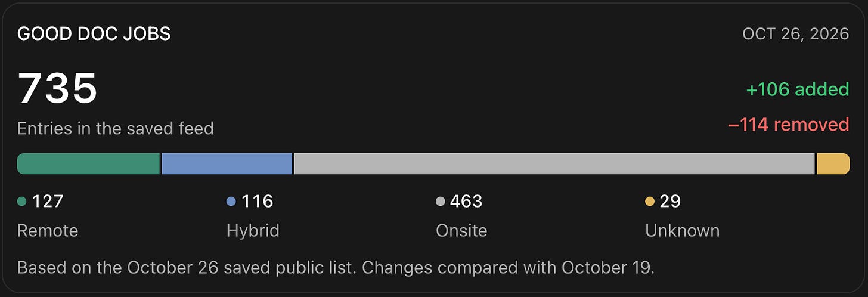This screenshot has height=297, width=868.
Task: Click the Unknown count 29
Action: (x=670, y=202)
